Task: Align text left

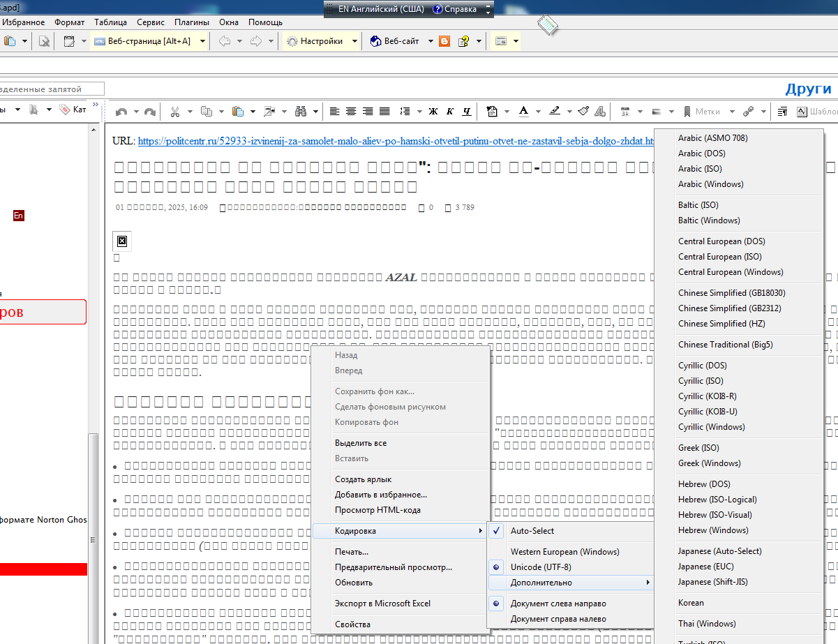Action: [x=335, y=111]
